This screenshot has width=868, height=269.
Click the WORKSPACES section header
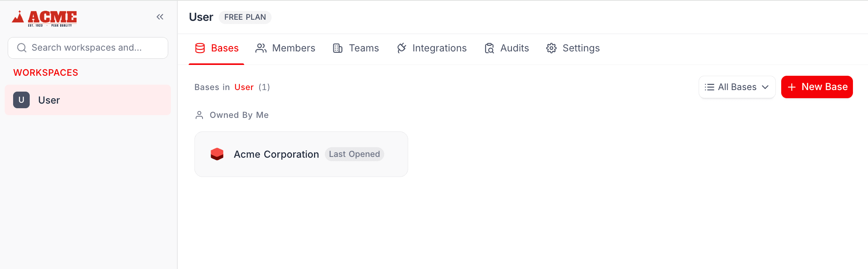point(46,72)
